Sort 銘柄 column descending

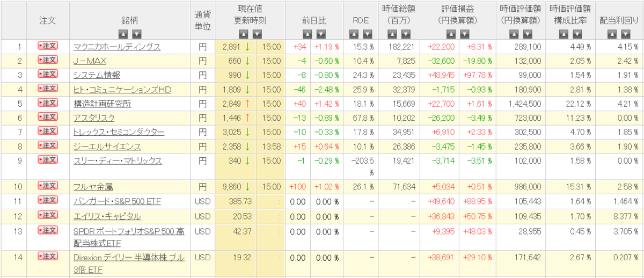point(136,34)
